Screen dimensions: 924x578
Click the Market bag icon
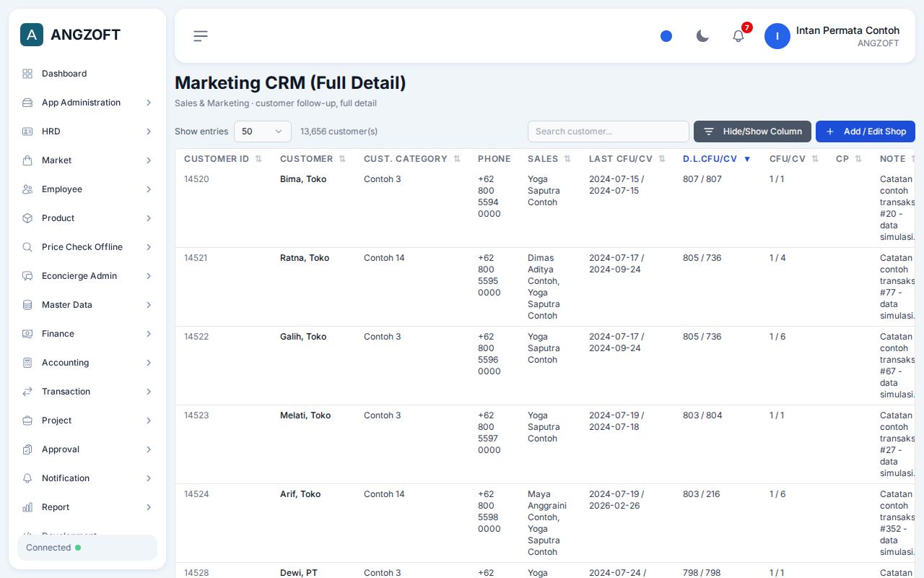click(27, 160)
